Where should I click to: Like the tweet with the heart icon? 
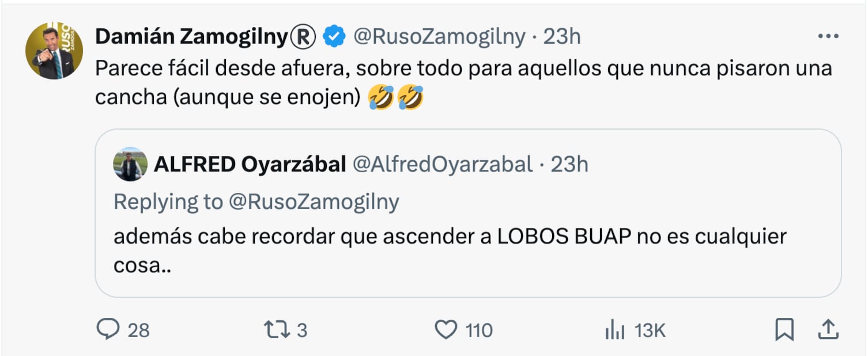point(447,330)
